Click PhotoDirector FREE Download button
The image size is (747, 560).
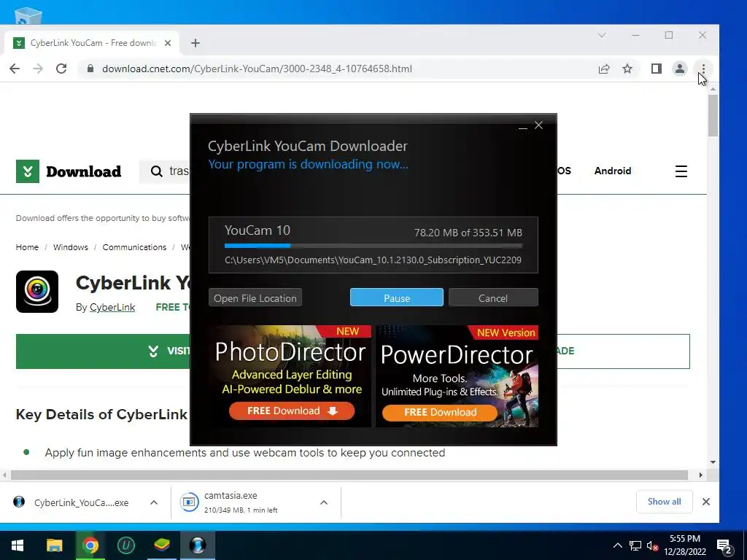(292, 411)
